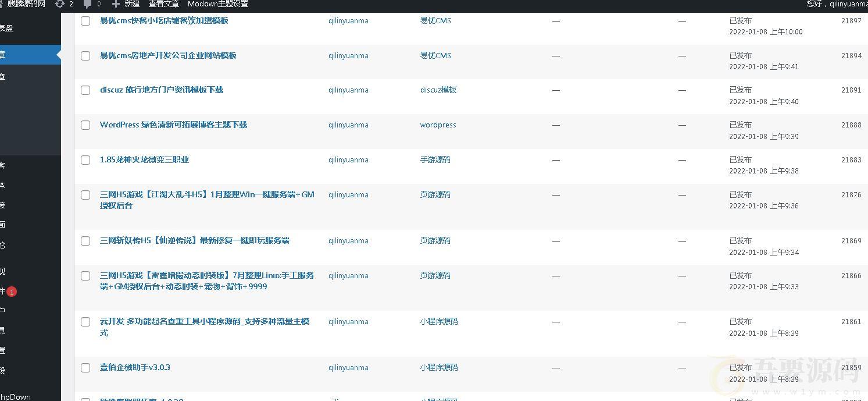Check the box for 1.85龙神火龙微变三职业
The image size is (868, 401).
[x=85, y=160]
